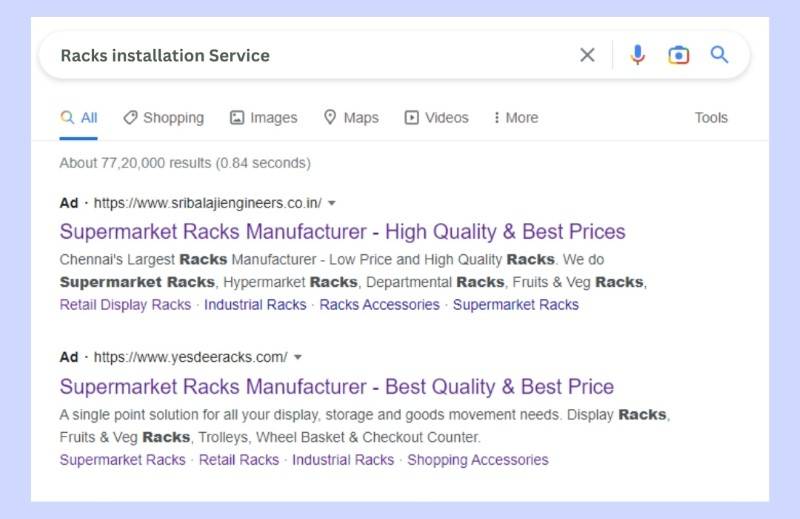
Task: Open 'High Quality & Best Prices' ad title
Action: (342, 232)
